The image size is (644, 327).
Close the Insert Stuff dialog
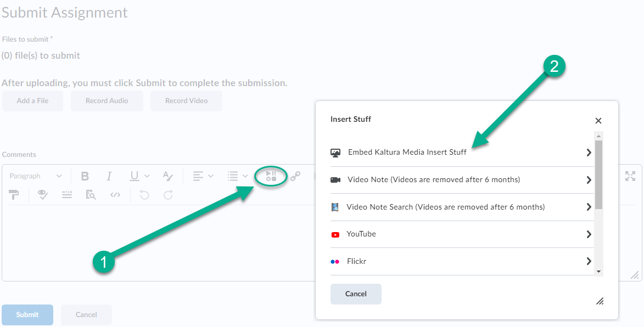pyautogui.click(x=598, y=121)
